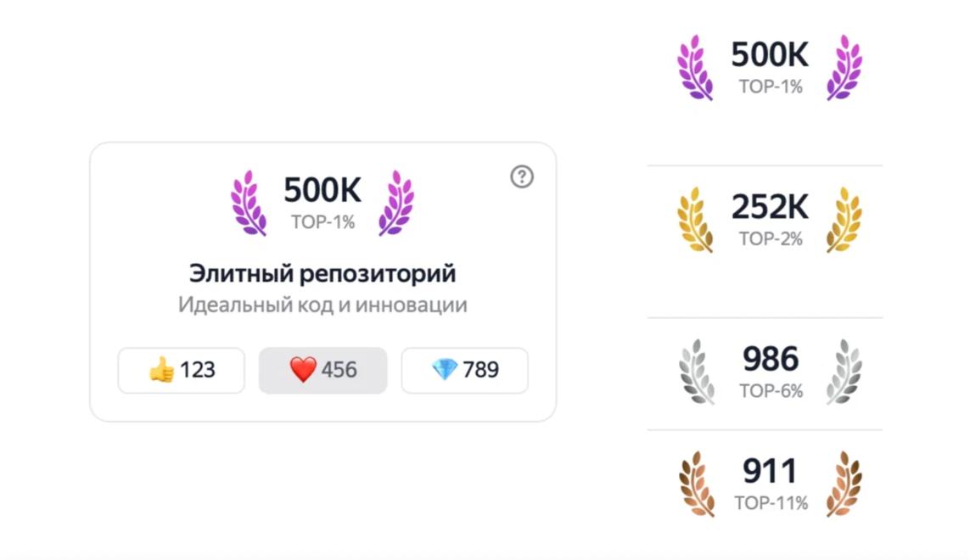Click the diamond 789 reaction button
The width and height of the screenshot is (970, 560).
pyautogui.click(x=464, y=370)
